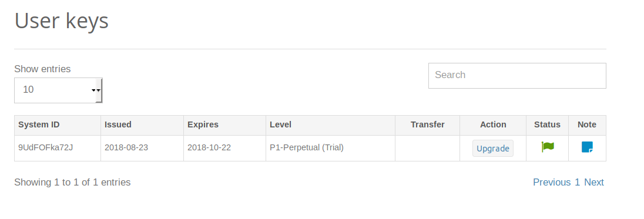644x219 pixels.
Task: Click the 2018-10-22 expiry date cell
Action: coord(224,148)
